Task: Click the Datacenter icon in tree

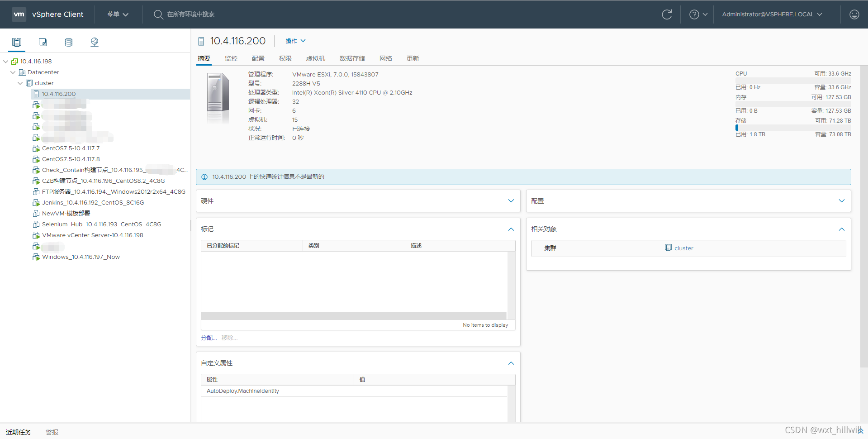Action: click(x=22, y=72)
